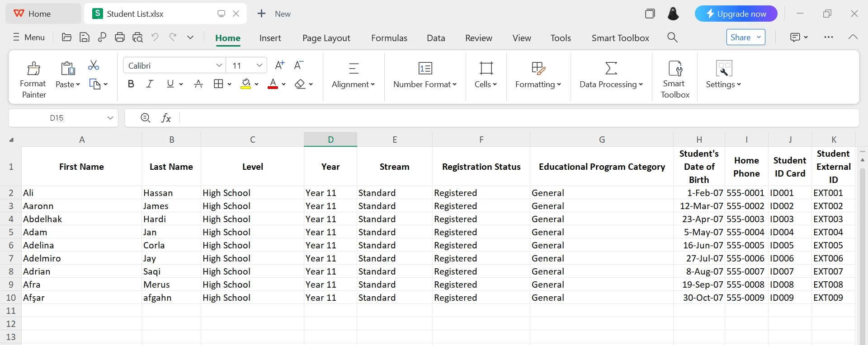Click the Share button
Image resolution: width=868 pixels, height=345 pixels.
point(741,37)
